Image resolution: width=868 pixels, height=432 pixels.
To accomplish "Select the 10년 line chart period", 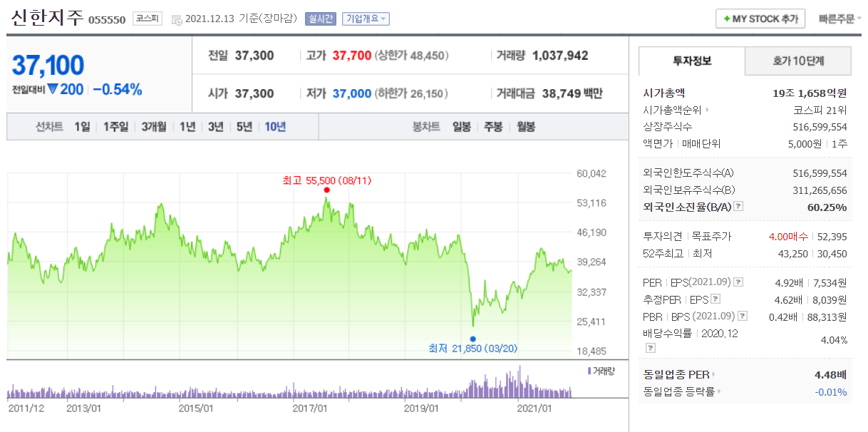I will click(x=275, y=127).
